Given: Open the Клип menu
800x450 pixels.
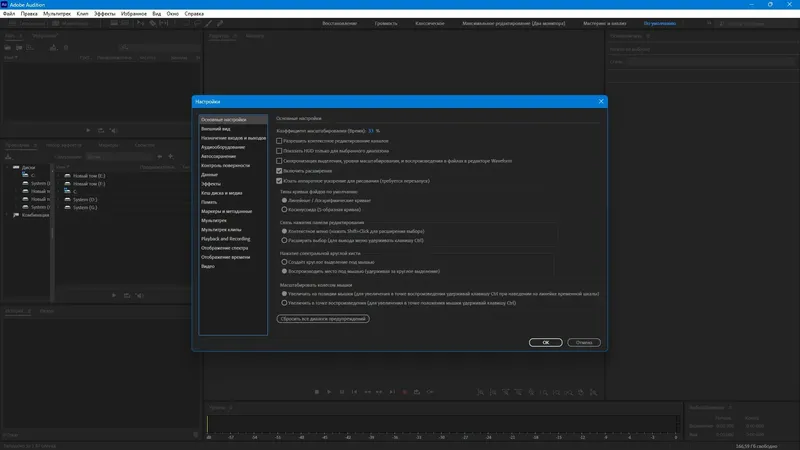Looking at the screenshot, I should coord(82,14).
